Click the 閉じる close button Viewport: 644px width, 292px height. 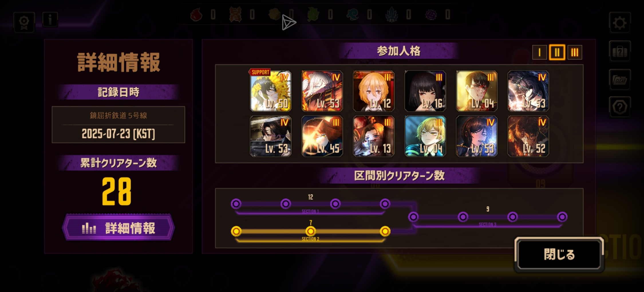click(559, 254)
